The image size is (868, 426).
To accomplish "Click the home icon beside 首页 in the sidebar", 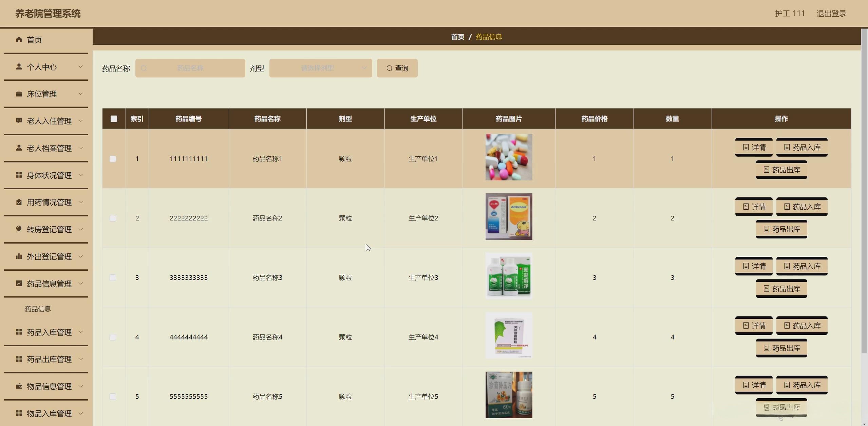I will click(19, 40).
